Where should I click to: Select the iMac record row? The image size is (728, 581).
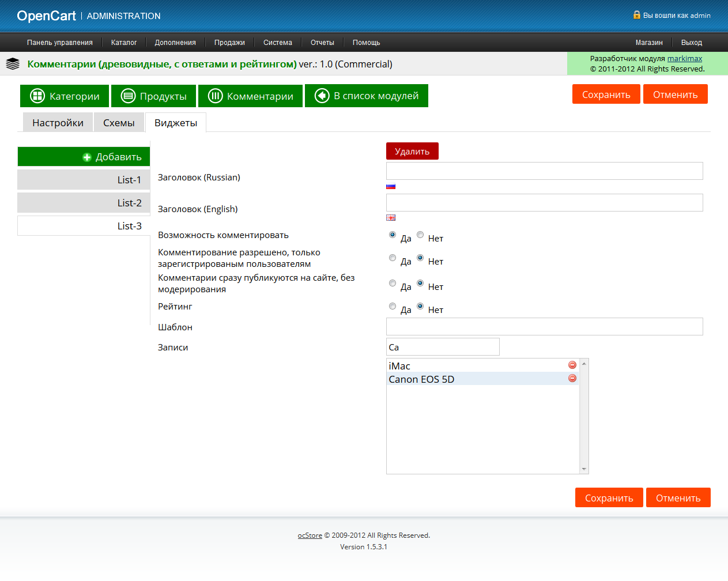pyautogui.click(x=483, y=365)
